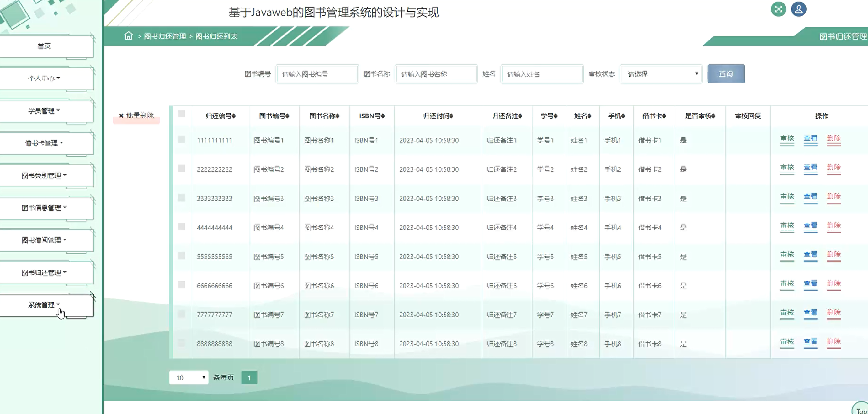868x414 pixels.
Task: Click 图书归还列表 breadcrumb link
Action: click(x=217, y=36)
